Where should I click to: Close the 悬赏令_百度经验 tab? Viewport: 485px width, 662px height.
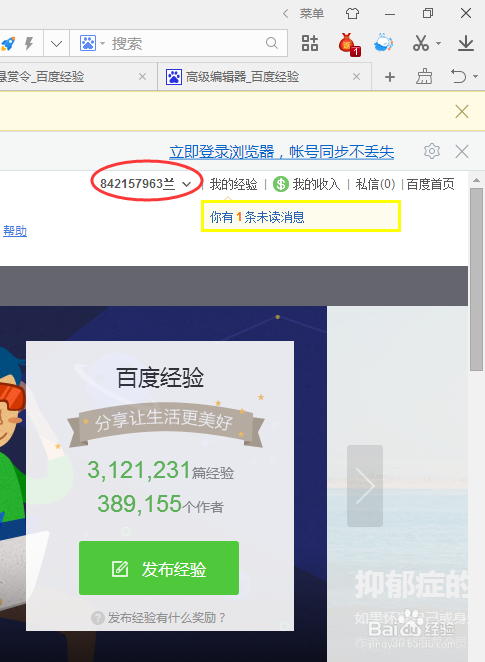coord(143,77)
